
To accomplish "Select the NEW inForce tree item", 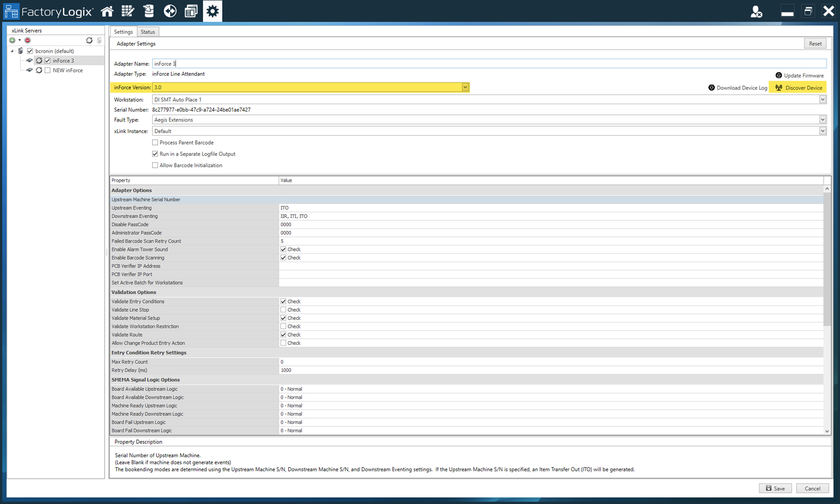I will pyautogui.click(x=68, y=70).
